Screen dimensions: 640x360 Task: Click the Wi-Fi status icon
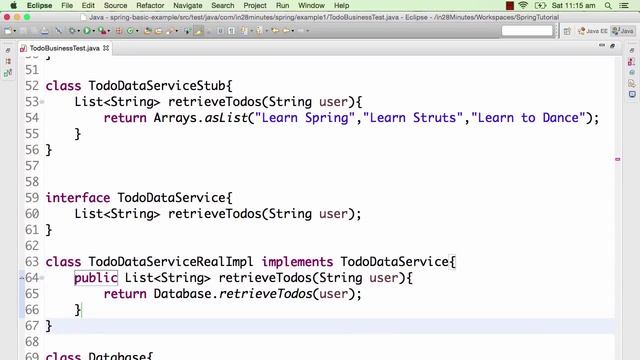[x=523, y=5]
